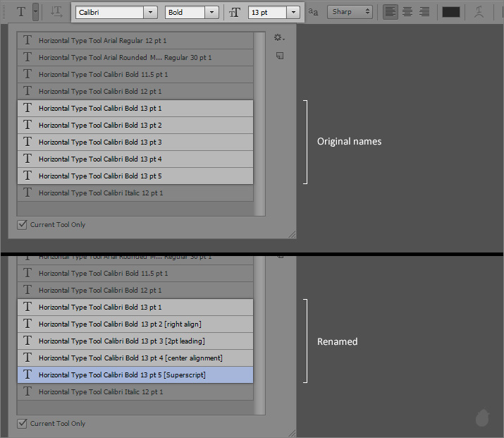
Task: Open the Calibri font family dropdown
Action: (150, 13)
